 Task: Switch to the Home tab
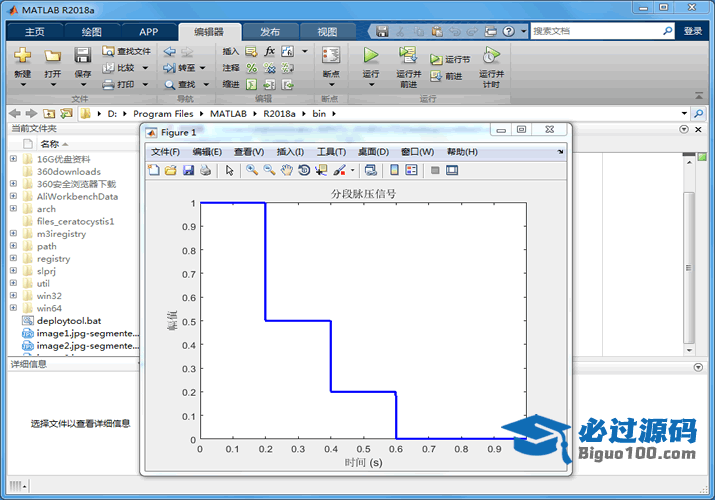(x=35, y=32)
